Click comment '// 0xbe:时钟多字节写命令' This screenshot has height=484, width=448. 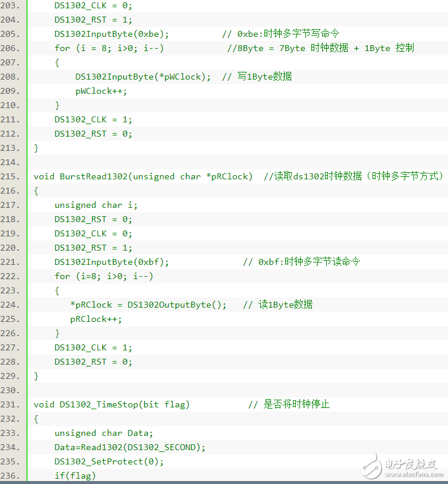[280, 34]
